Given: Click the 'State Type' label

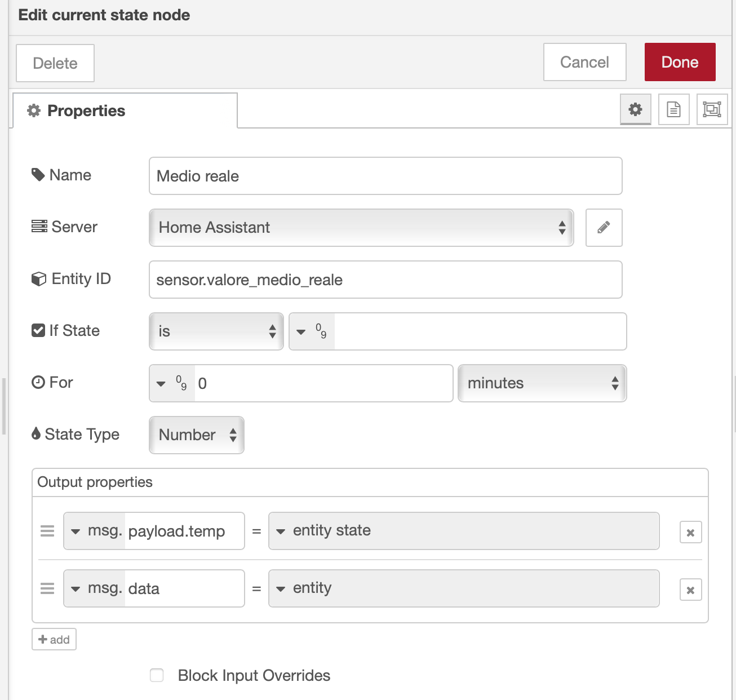Looking at the screenshot, I should tap(82, 434).
